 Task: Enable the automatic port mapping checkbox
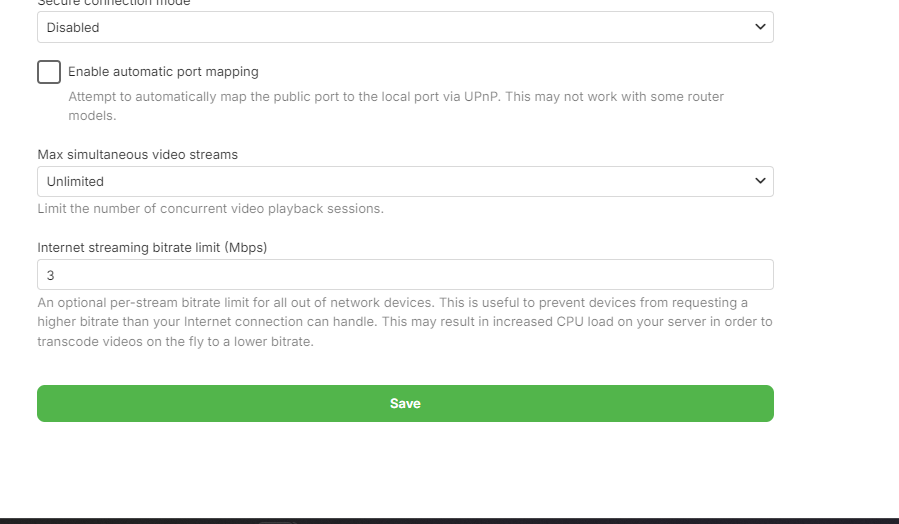click(x=49, y=72)
